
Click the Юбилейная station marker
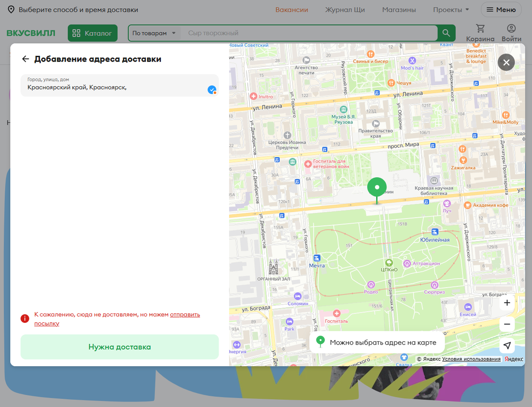(x=435, y=232)
